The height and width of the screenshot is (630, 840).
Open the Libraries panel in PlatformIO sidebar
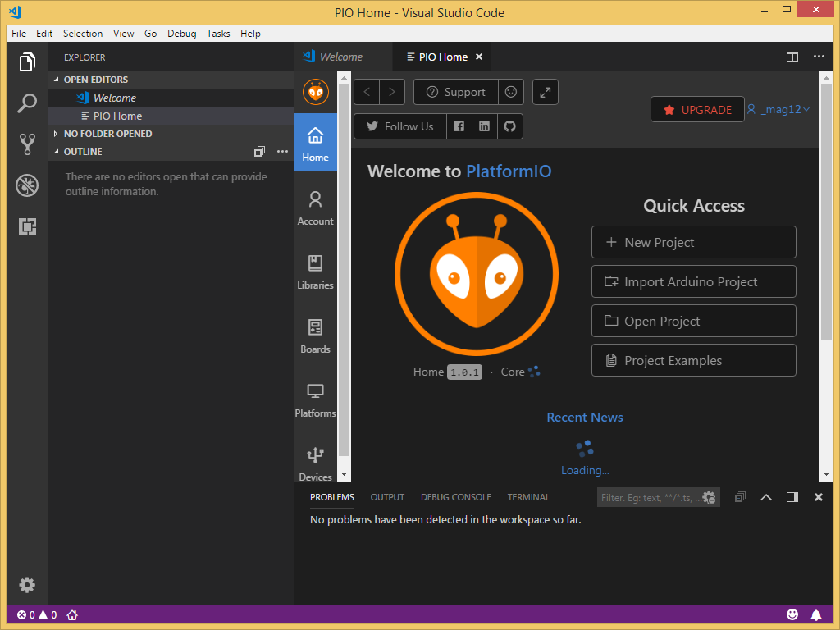[x=315, y=272]
